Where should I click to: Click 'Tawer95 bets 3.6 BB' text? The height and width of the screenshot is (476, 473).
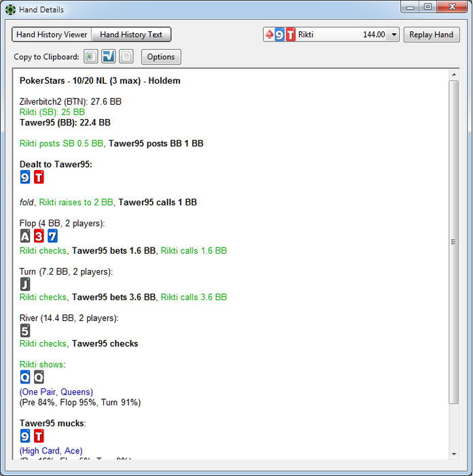(113, 297)
